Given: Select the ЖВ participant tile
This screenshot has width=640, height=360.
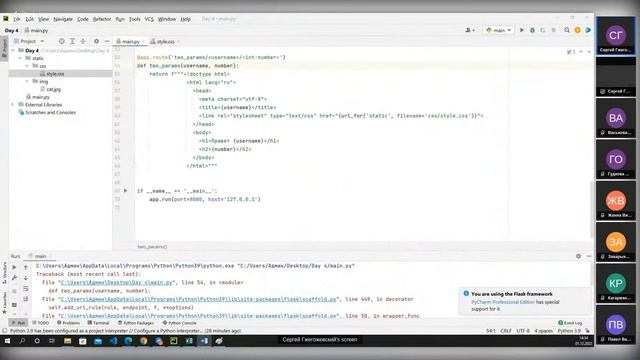Looking at the screenshot, I should (x=616, y=201).
